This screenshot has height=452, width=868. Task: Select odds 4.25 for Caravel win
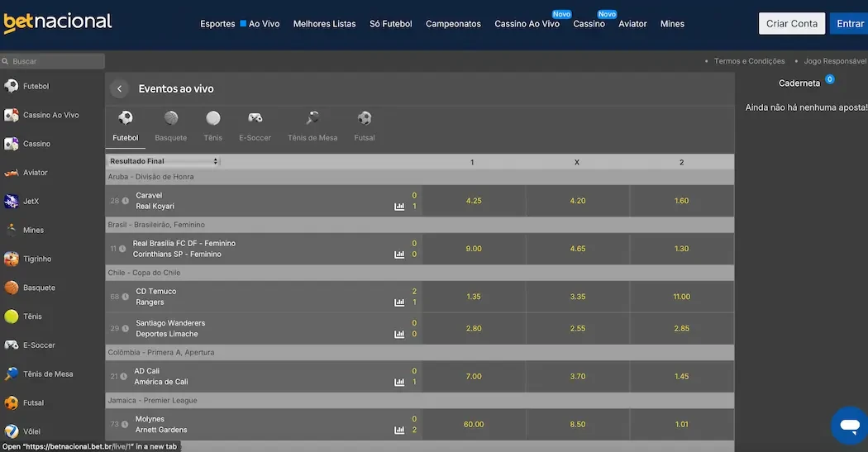tap(474, 201)
